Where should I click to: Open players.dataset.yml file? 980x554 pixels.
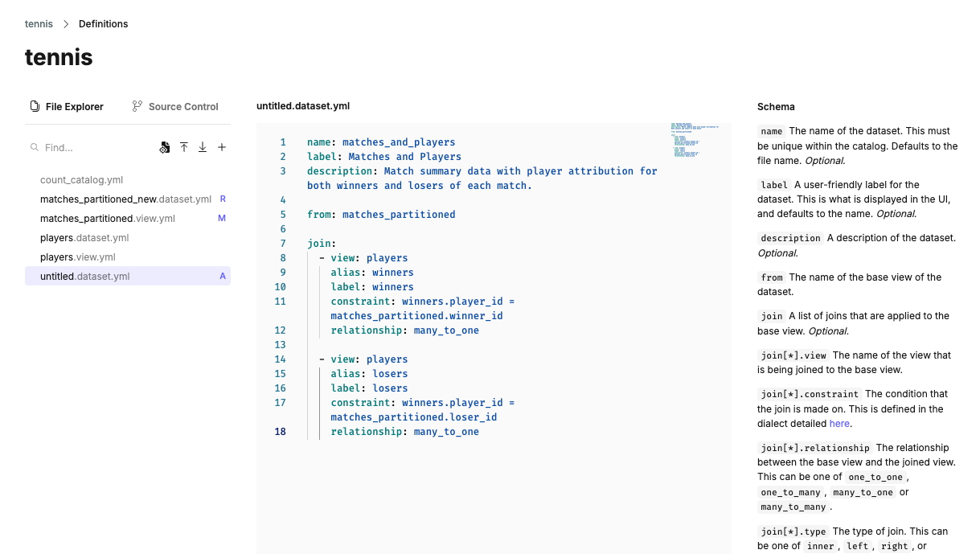(128, 238)
